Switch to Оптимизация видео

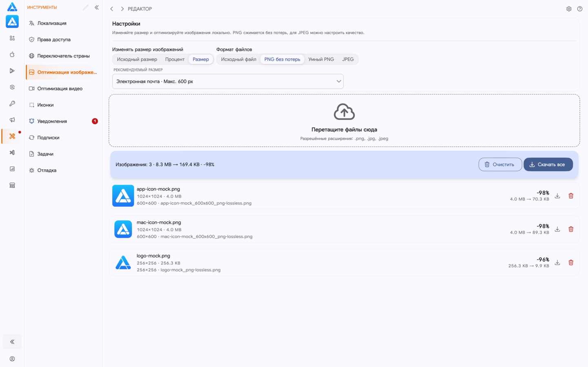[x=63, y=89]
